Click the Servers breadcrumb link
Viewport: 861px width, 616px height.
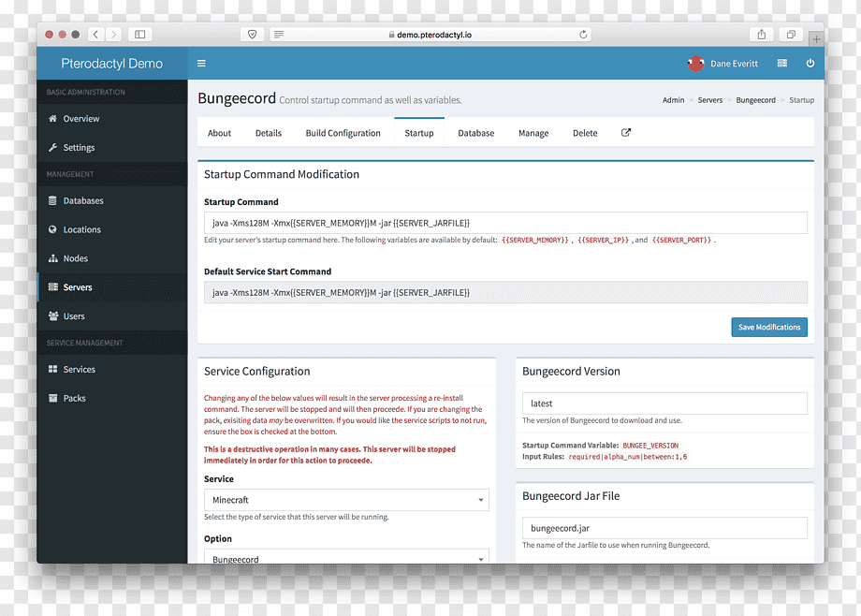tap(710, 100)
